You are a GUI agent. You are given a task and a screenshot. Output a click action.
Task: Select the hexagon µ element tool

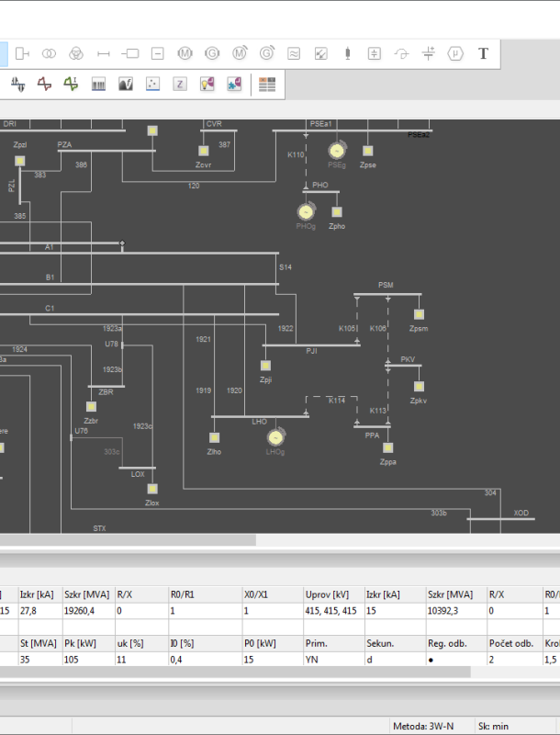pos(455,53)
